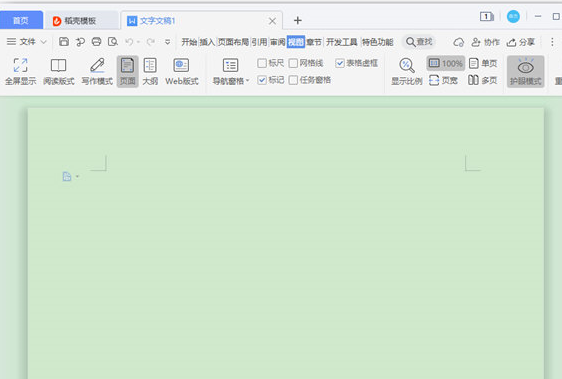
Task: Switch to the Chapter ribbon tab
Action: click(x=314, y=42)
